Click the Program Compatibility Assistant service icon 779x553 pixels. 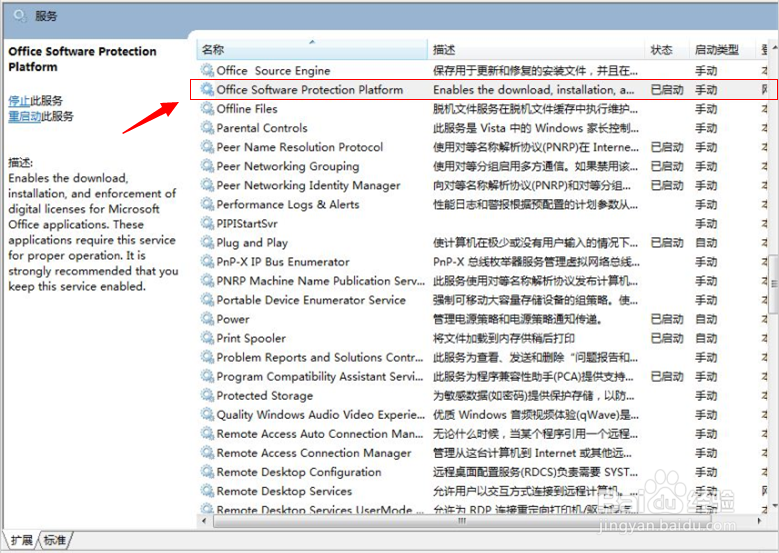click(x=207, y=376)
